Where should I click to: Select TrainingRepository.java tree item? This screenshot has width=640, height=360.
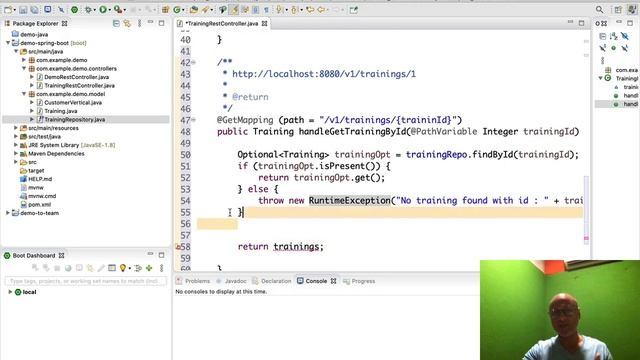74,120
